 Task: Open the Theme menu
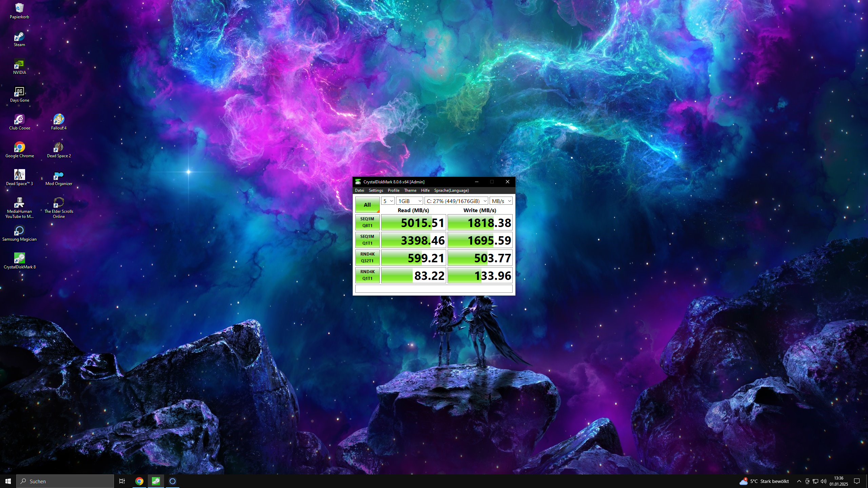coord(410,190)
